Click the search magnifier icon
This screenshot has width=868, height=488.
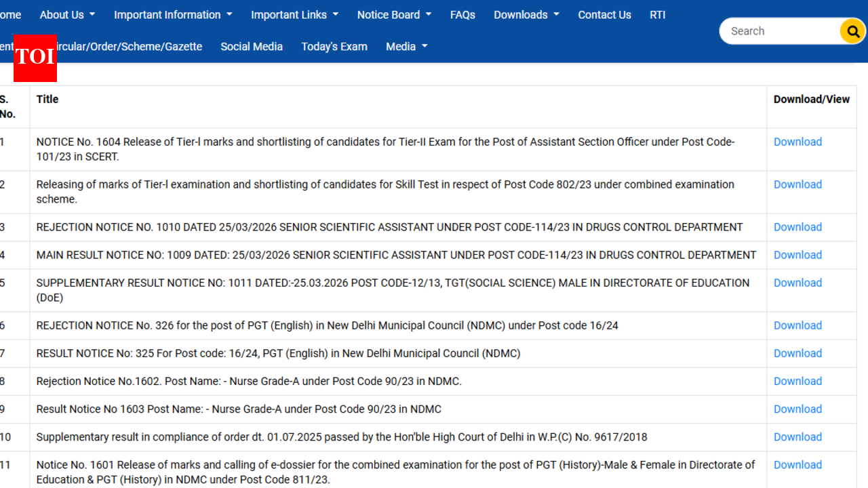click(x=852, y=30)
